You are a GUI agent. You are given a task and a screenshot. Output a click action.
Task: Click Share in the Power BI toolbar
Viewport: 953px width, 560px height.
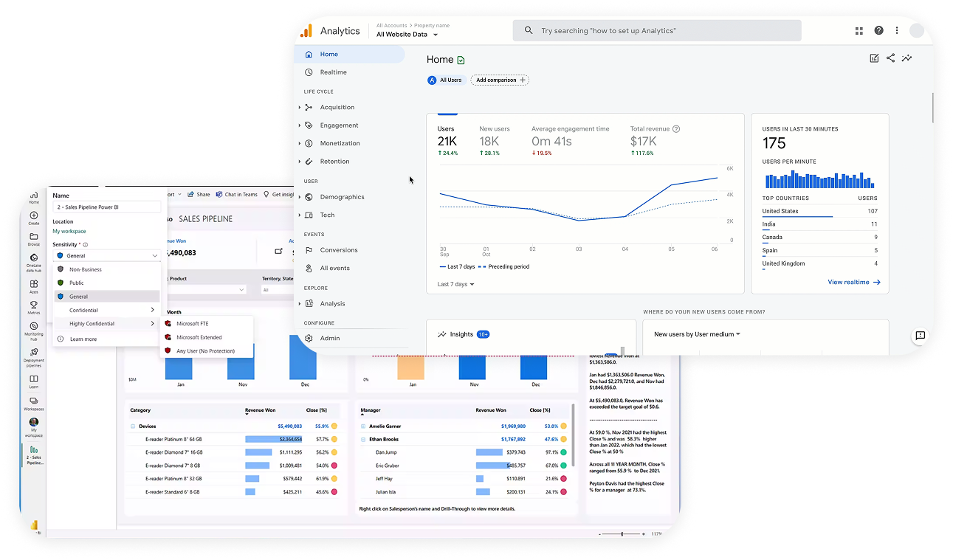(x=199, y=195)
